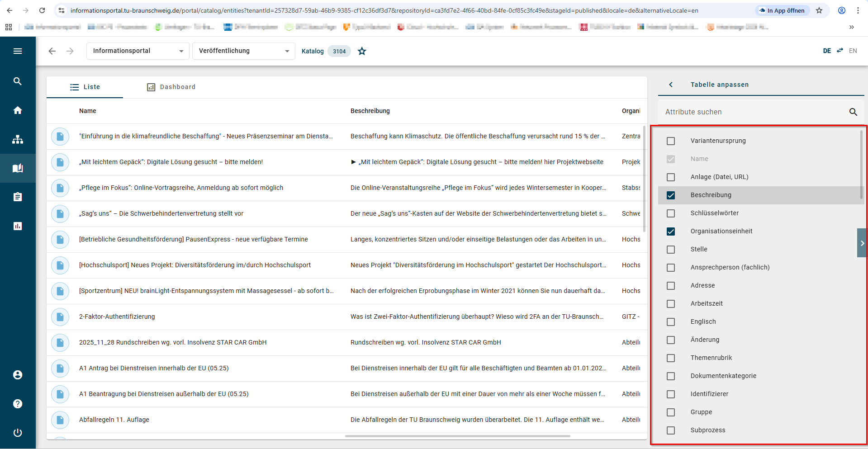Switch language to EN
868x449 pixels.
click(x=853, y=51)
